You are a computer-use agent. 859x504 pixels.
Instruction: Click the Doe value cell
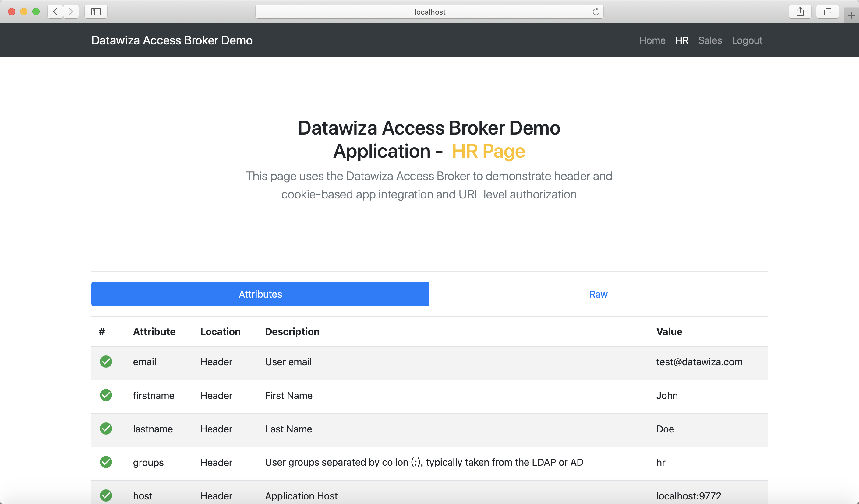click(x=665, y=429)
